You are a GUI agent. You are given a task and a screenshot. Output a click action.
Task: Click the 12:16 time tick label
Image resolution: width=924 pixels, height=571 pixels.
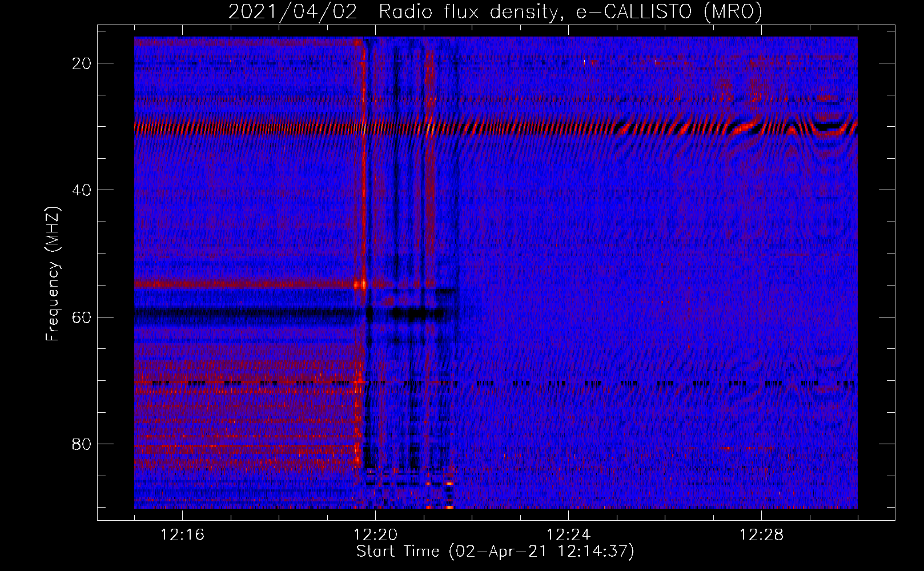182,534
